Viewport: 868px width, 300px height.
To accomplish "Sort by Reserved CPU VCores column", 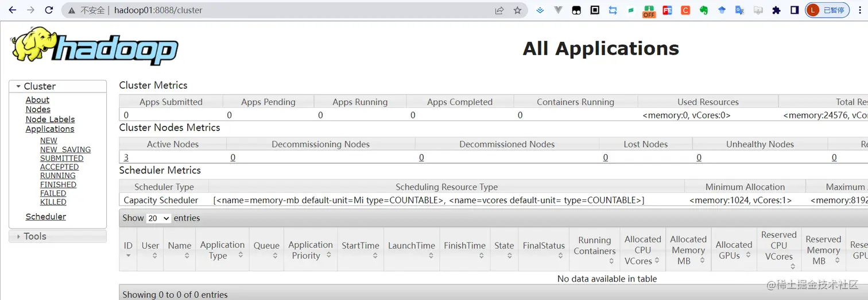I will point(779,249).
